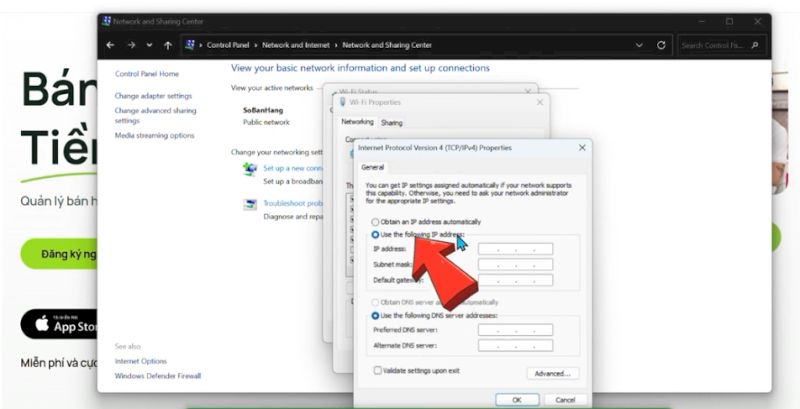
Task: Click the Preferred DNS server field
Action: (515, 330)
